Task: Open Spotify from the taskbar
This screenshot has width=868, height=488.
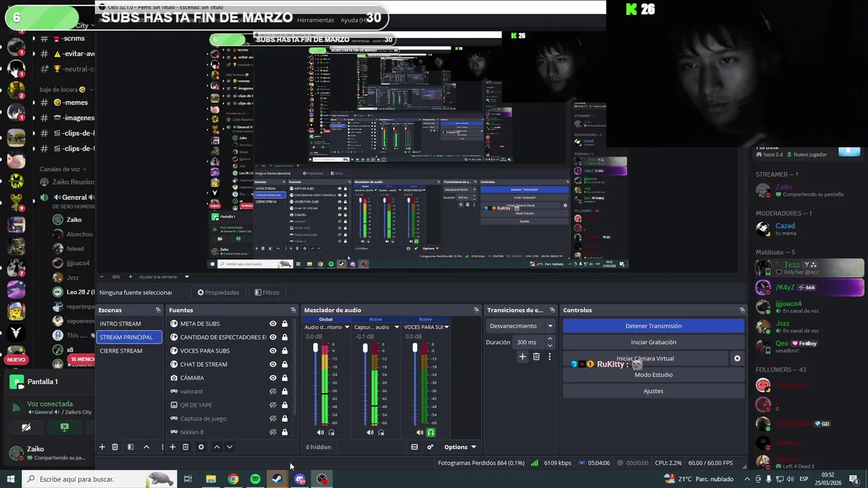Action: pyautogui.click(x=255, y=479)
